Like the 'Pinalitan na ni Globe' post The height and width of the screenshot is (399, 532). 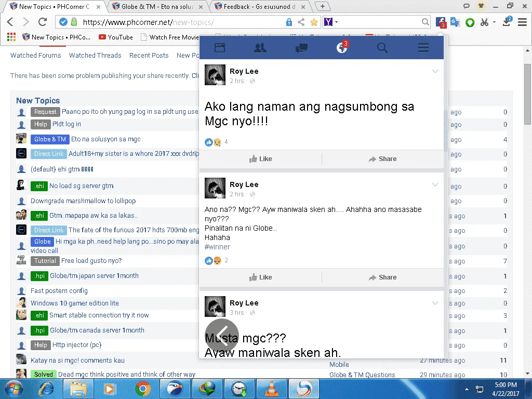(261, 277)
